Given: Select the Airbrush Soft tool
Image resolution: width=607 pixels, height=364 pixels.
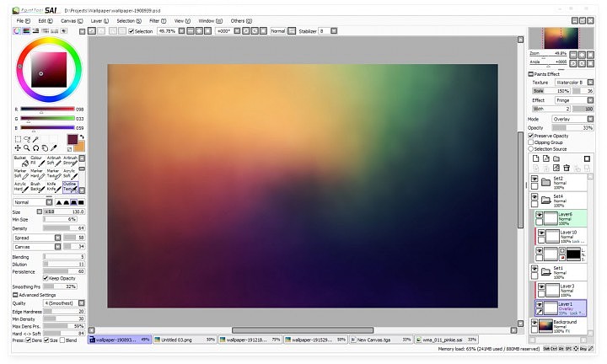Looking at the screenshot, I should point(53,159).
